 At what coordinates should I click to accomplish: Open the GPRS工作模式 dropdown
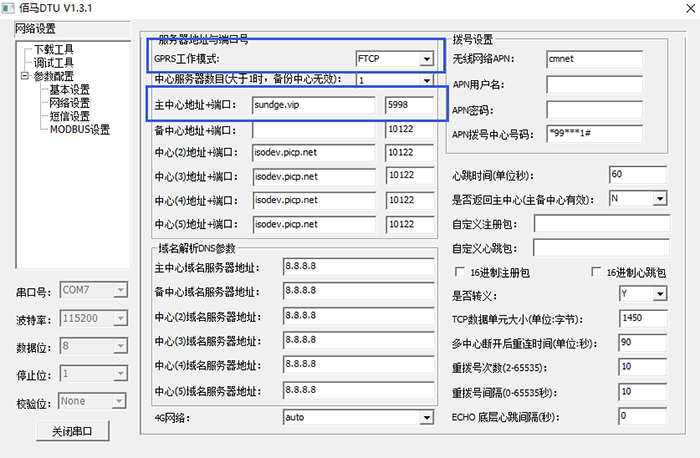pos(427,60)
